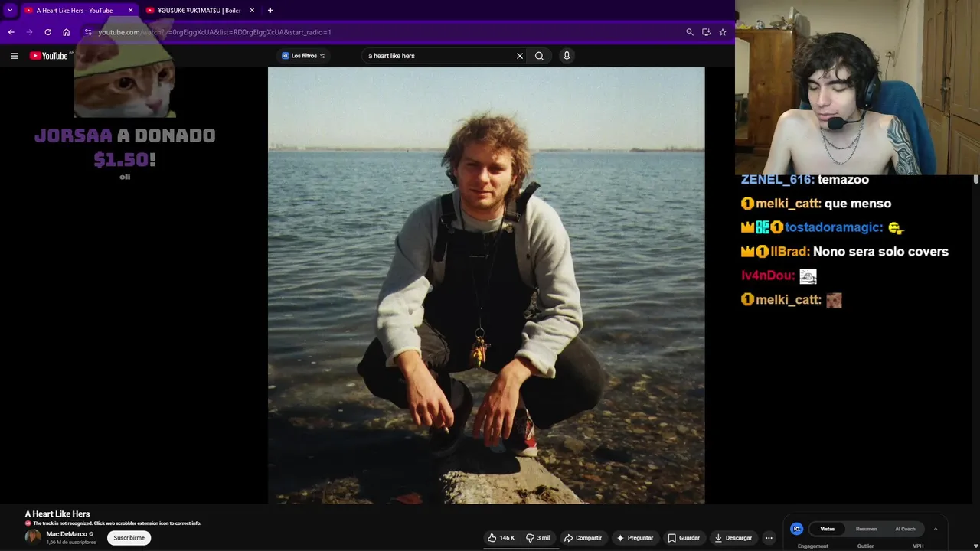The image size is (980, 551).
Task: Click the VPH label
Action: point(918,546)
